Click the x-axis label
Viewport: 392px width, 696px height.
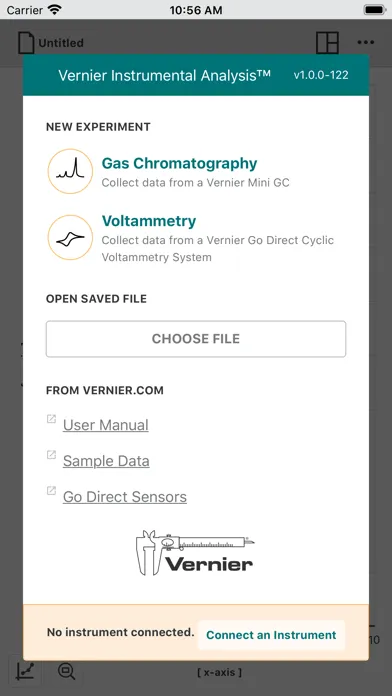coord(219,672)
